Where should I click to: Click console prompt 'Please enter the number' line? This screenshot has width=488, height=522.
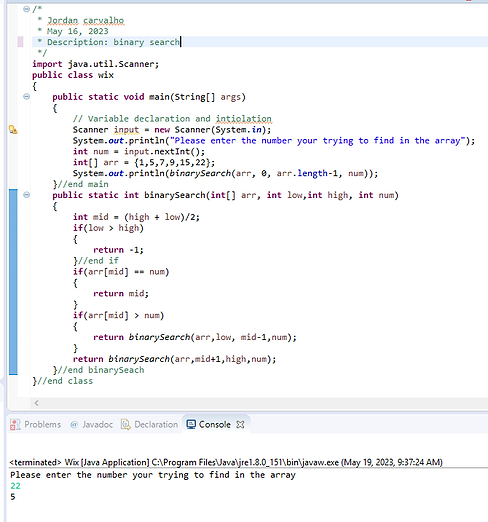point(153,475)
